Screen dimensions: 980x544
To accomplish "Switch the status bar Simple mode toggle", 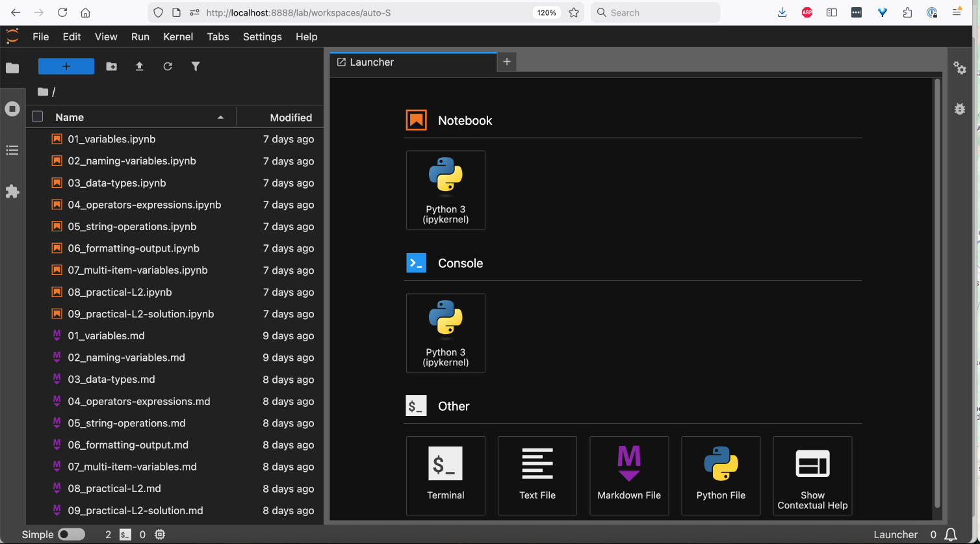I will click(71, 534).
